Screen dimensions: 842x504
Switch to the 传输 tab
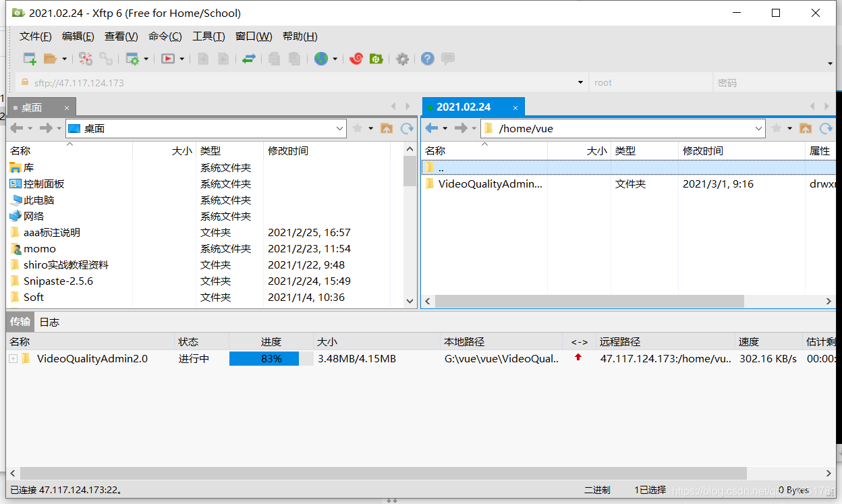click(20, 322)
